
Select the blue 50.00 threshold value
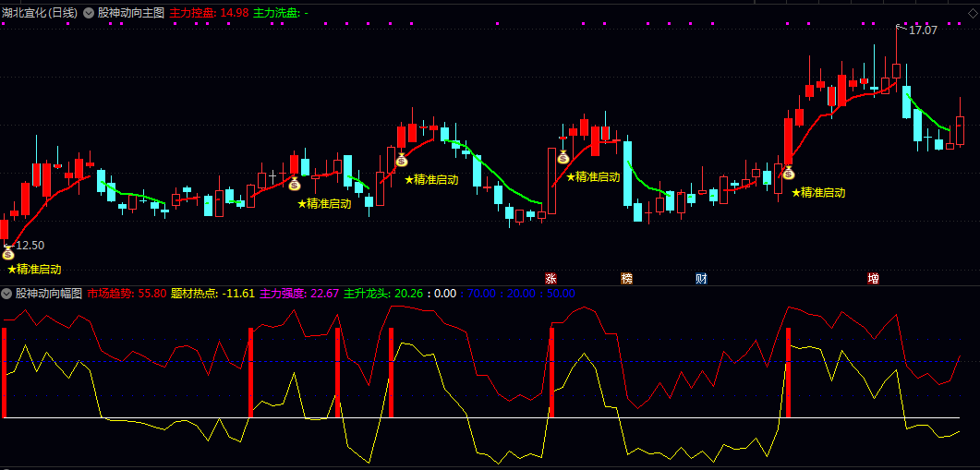pyautogui.click(x=561, y=294)
